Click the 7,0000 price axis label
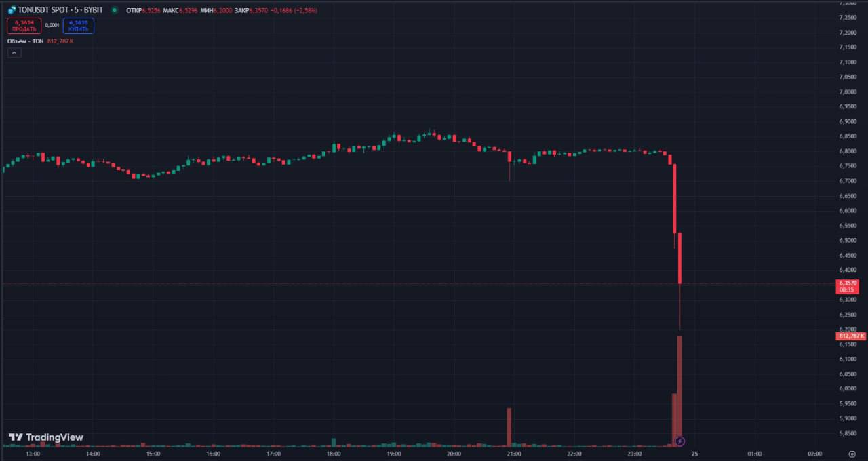 [847, 92]
